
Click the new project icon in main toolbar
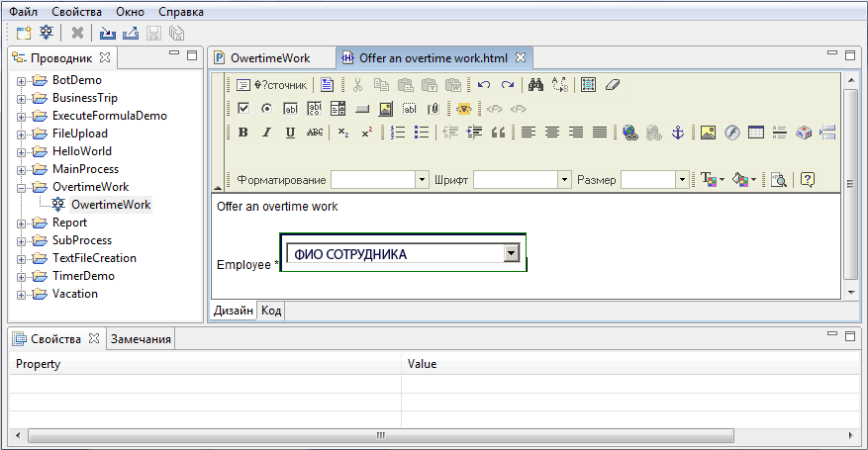point(24,34)
